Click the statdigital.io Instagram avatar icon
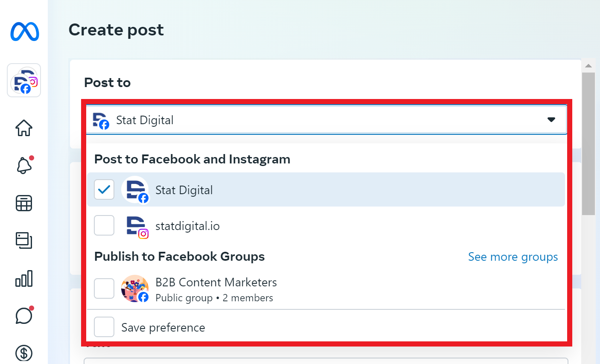This screenshot has width=600, height=364. coord(137,226)
